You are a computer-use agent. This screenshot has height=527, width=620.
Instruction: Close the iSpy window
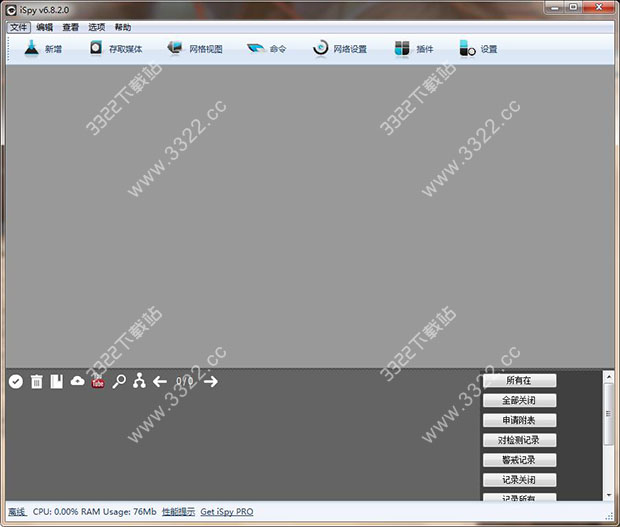(x=599, y=7)
